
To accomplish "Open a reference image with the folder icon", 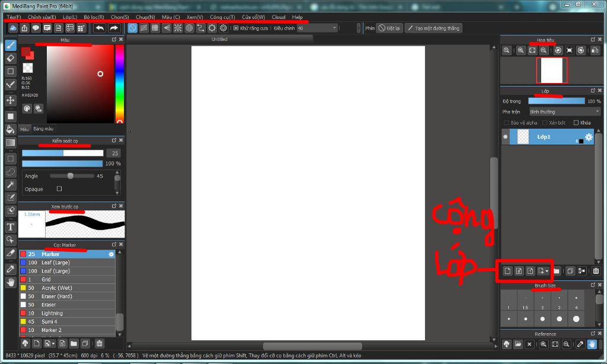I will pos(518,344).
